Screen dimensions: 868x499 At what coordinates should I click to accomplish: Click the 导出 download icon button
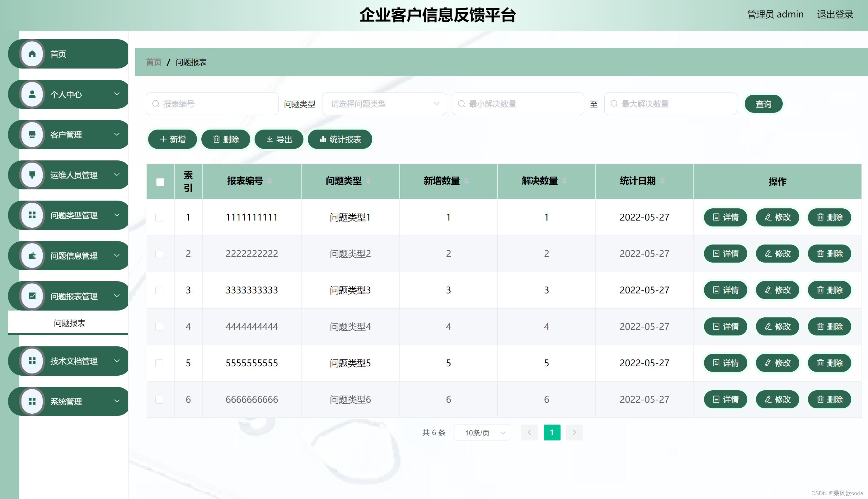[270, 139]
